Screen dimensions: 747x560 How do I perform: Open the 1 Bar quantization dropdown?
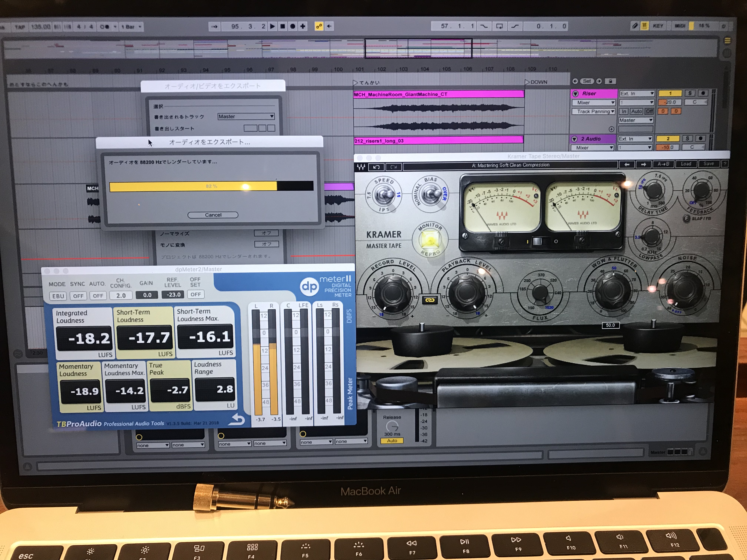pos(132,27)
